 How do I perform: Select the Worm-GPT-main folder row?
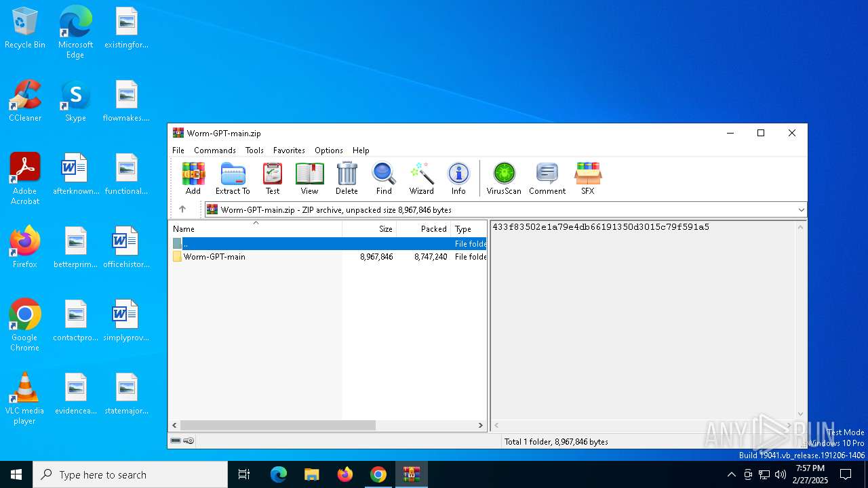328,257
